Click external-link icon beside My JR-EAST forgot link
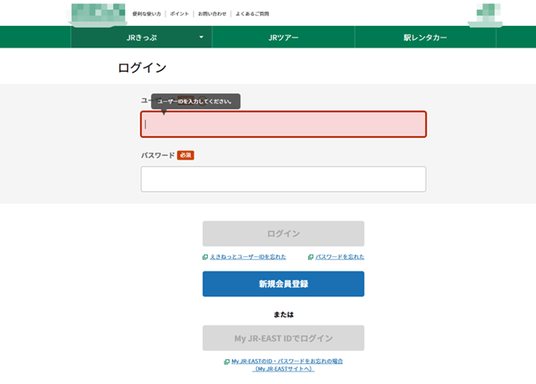 coord(227,361)
